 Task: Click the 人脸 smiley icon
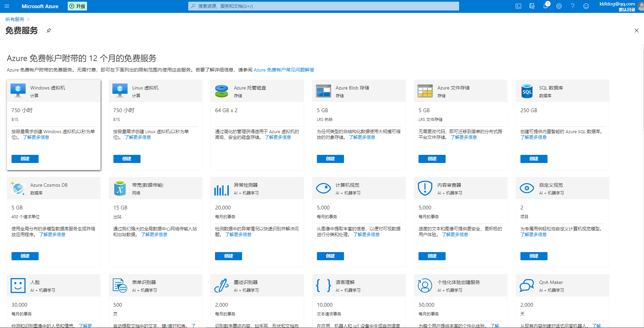18,286
